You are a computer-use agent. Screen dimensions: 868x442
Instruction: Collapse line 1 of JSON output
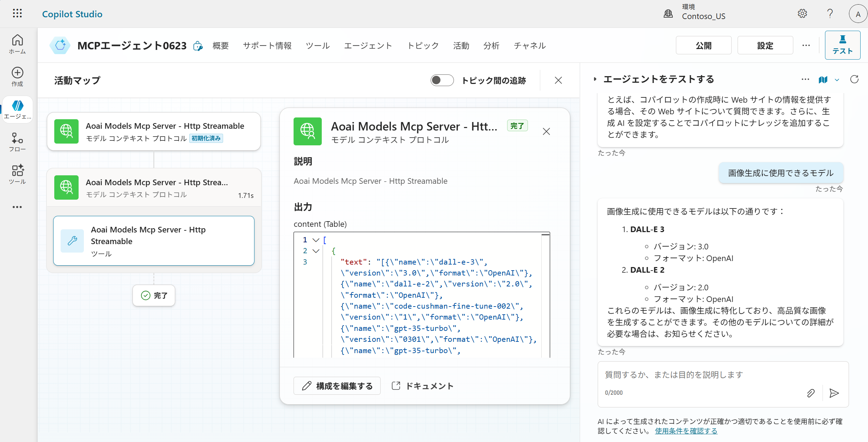coord(316,240)
